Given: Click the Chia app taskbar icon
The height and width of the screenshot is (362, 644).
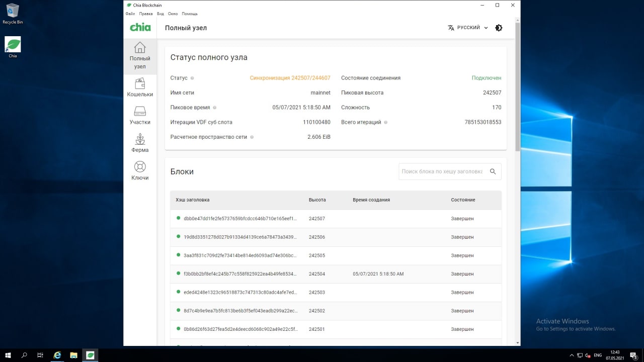Looking at the screenshot, I should 90,355.
